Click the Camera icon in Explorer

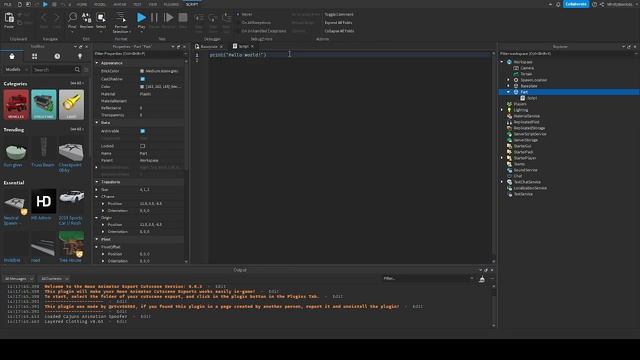[x=516, y=68]
